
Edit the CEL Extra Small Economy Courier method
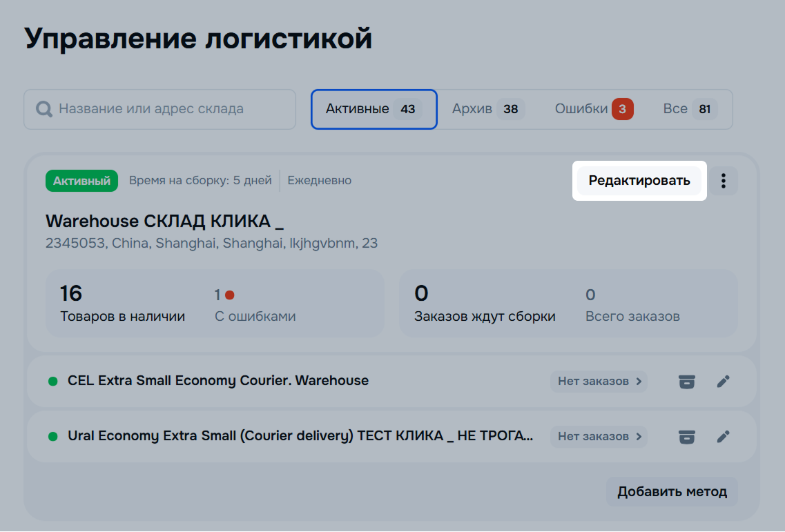[x=723, y=382]
